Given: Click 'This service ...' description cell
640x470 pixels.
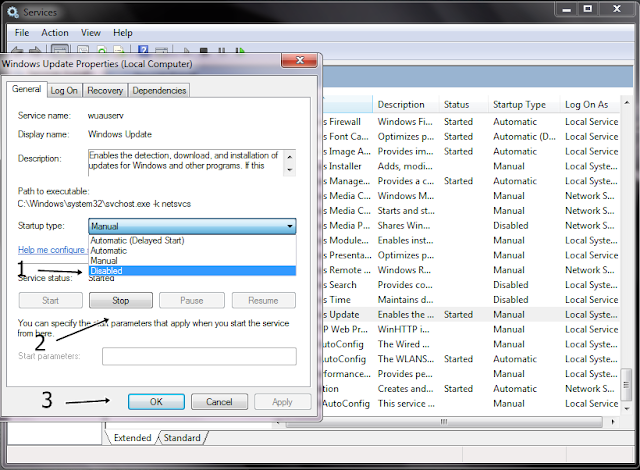Looking at the screenshot, I should (x=406, y=403).
